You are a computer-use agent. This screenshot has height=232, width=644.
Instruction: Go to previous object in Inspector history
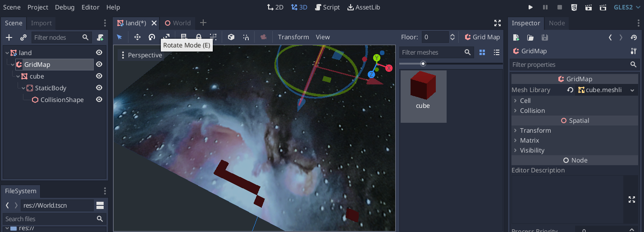[x=610, y=38]
